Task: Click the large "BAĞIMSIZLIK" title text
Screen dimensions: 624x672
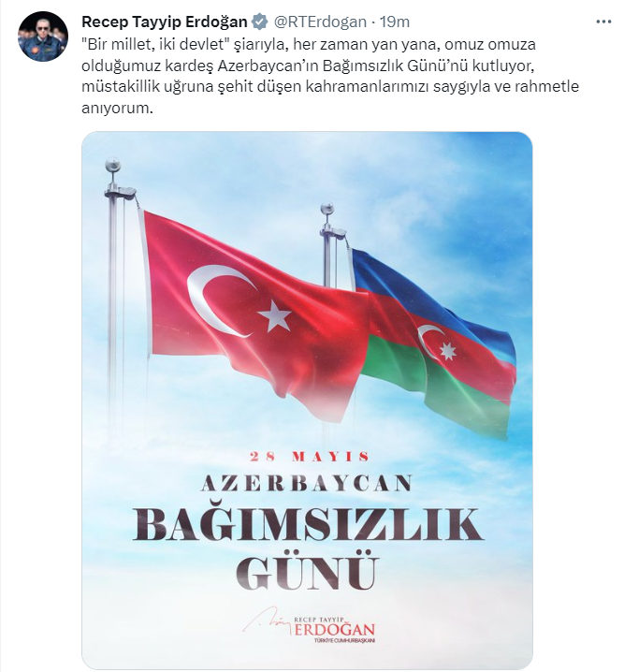Action: pos(309,524)
